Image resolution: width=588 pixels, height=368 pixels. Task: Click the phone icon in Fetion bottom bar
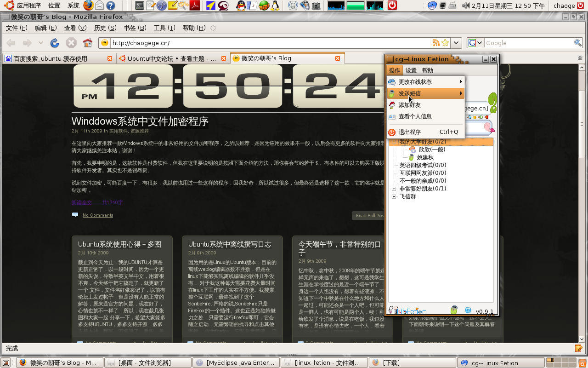(453, 310)
